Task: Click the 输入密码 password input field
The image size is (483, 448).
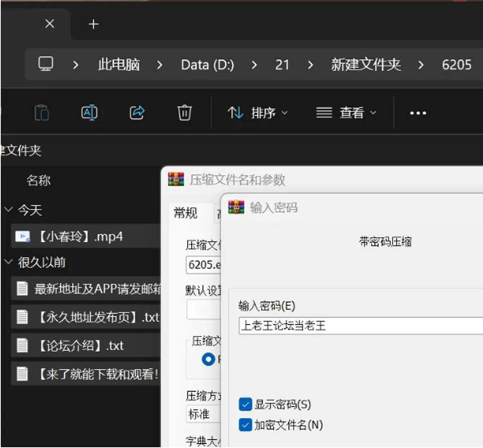Action: (x=360, y=326)
